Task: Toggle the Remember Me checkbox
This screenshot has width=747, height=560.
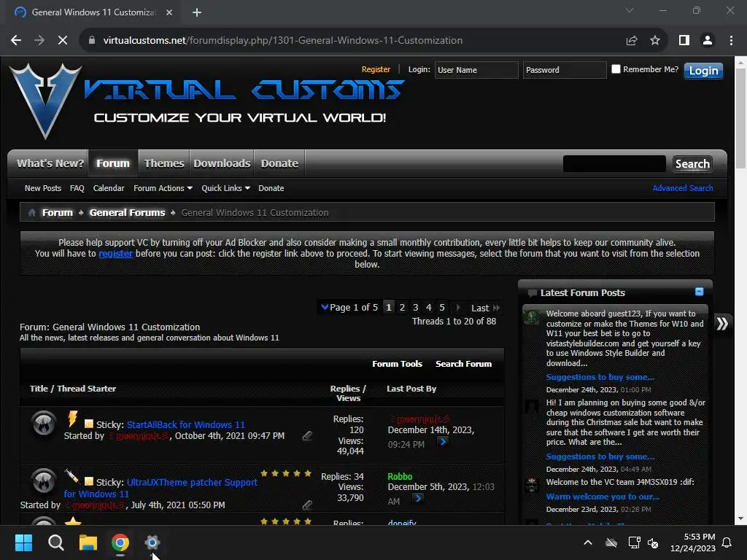Action: (616, 69)
